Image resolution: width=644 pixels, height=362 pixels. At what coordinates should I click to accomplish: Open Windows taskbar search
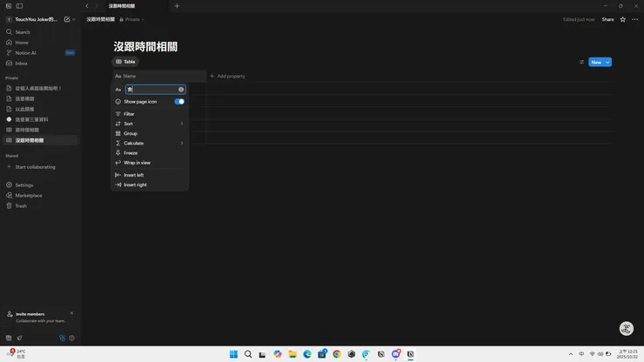pyautogui.click(x=248, y=354)
